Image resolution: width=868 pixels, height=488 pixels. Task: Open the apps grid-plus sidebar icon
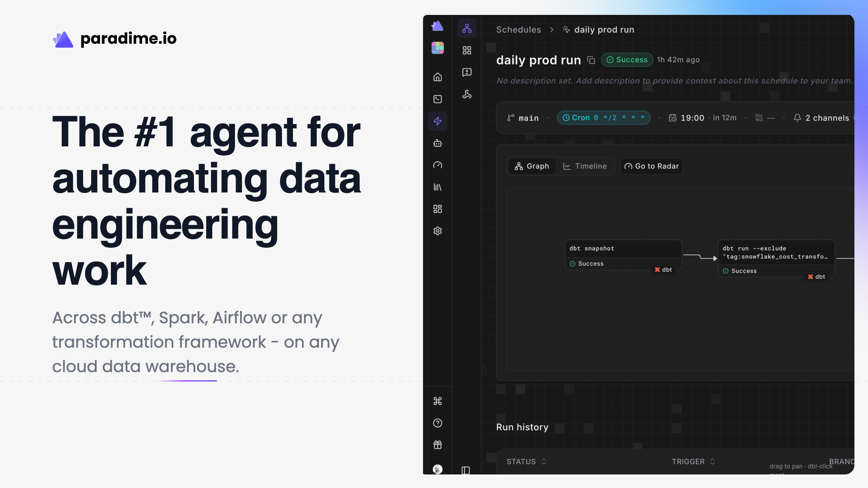point(437,209)
